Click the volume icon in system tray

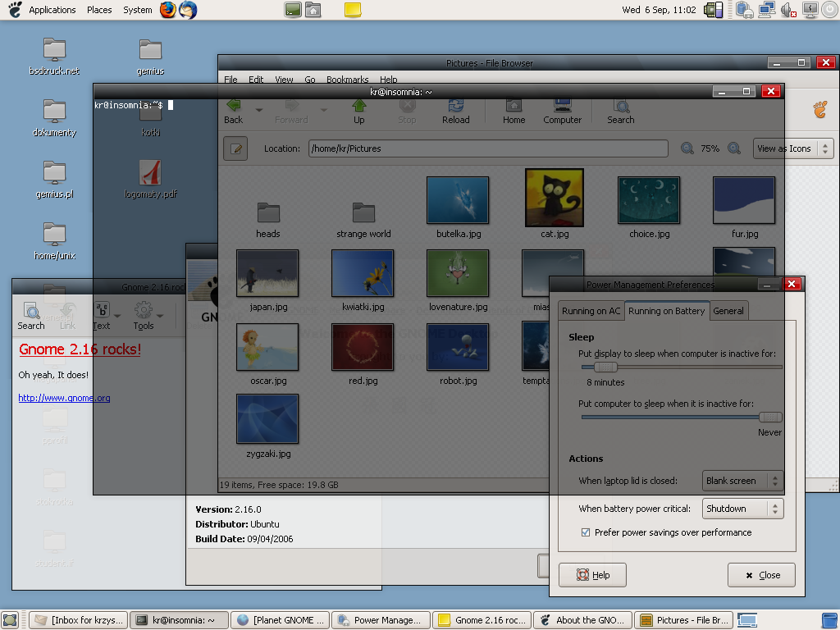coord(788,10)
